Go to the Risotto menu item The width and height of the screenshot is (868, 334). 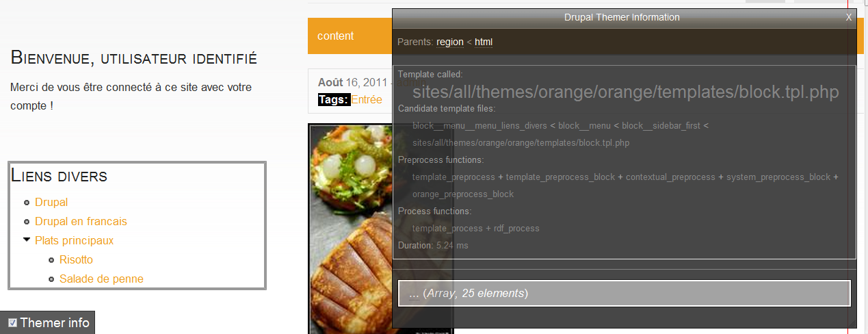click(76, 260)
